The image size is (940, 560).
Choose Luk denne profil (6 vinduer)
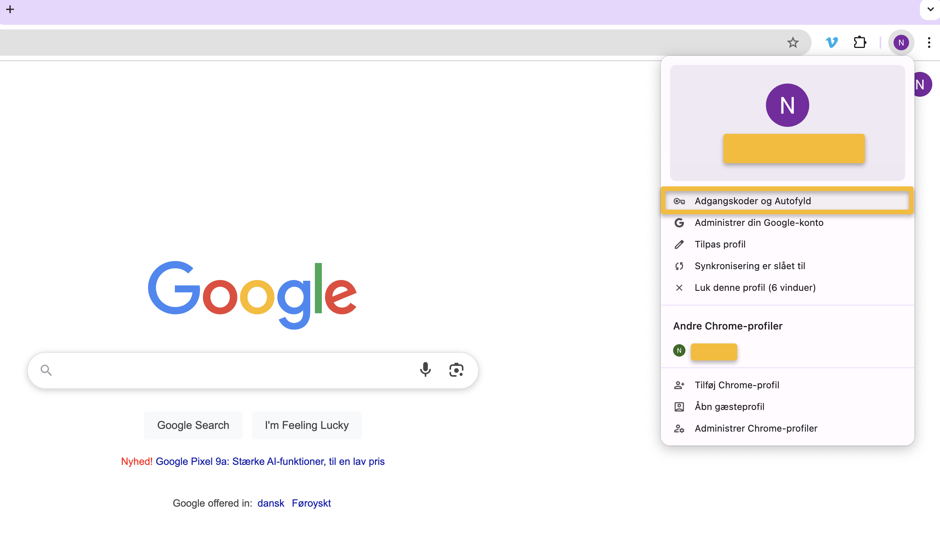pos(755,287)
